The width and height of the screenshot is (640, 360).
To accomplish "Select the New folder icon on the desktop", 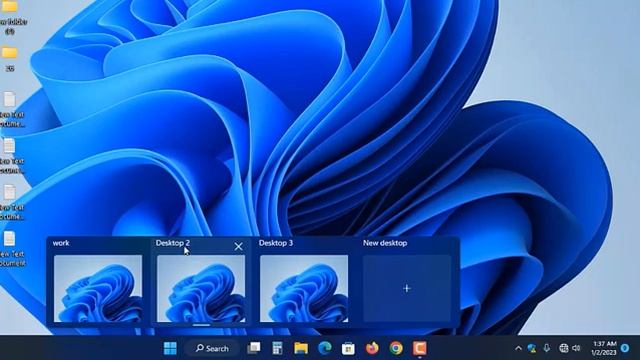I will click(11, 17).
